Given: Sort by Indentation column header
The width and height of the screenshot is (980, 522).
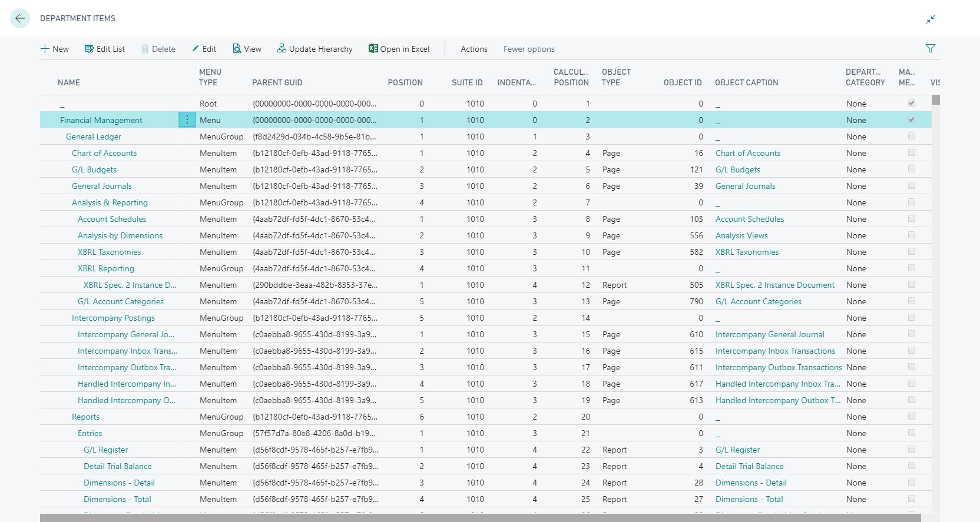Looking at the screenshot, I should pyautogui.click(x=517, y=82).
